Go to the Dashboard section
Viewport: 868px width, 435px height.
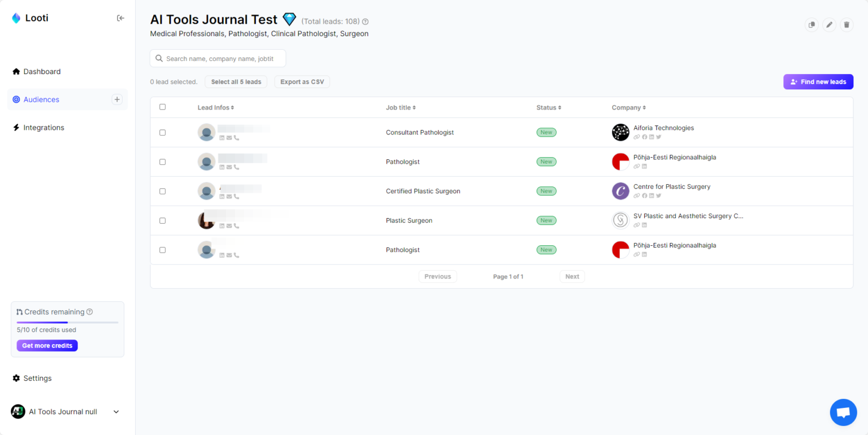[x=42, y=71]
